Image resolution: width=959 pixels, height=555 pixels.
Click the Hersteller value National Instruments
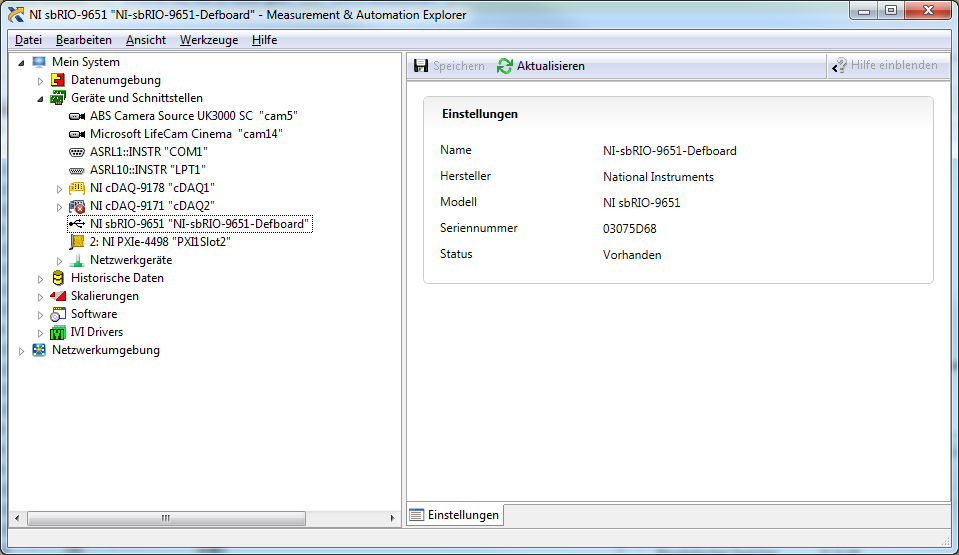pyautogui.click(x=658, y=177)
